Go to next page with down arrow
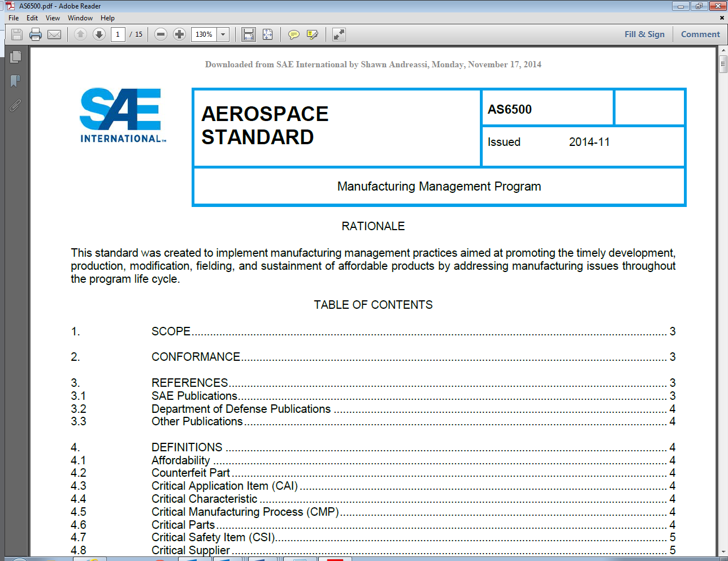728x561 pixels. click(x=99, y=34)
